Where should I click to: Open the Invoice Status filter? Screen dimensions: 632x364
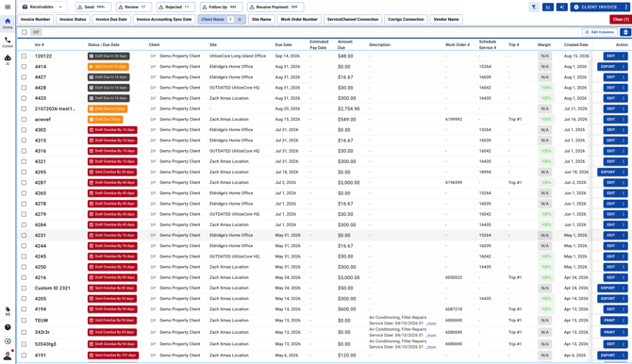[73, 20]
